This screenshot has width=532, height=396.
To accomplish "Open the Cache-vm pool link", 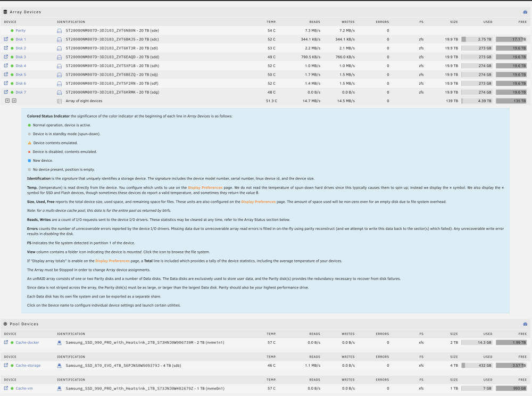I will click(24, 388).
